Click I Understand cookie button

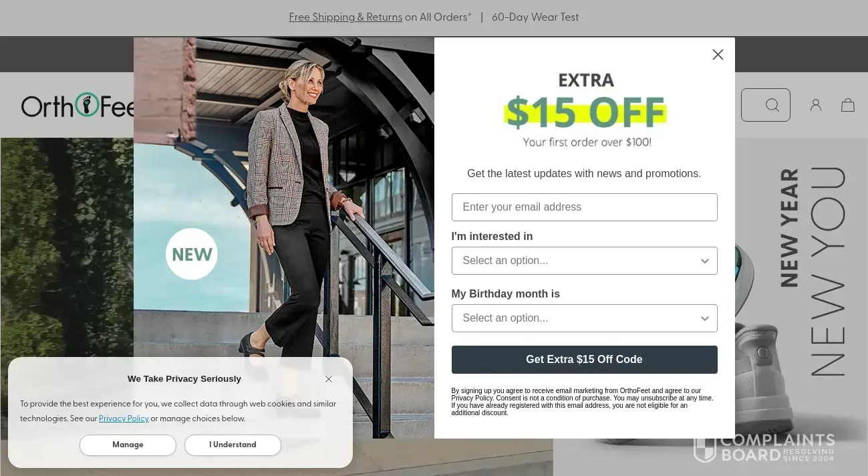pyautogui.click(x=233, y=445)
